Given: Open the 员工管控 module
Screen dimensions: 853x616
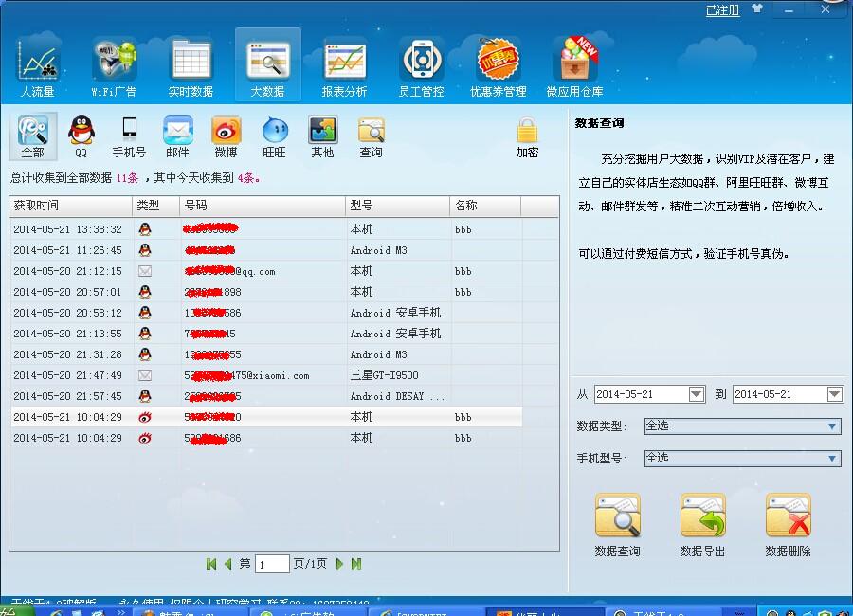Looking at the screenshot, I should 421,67.
